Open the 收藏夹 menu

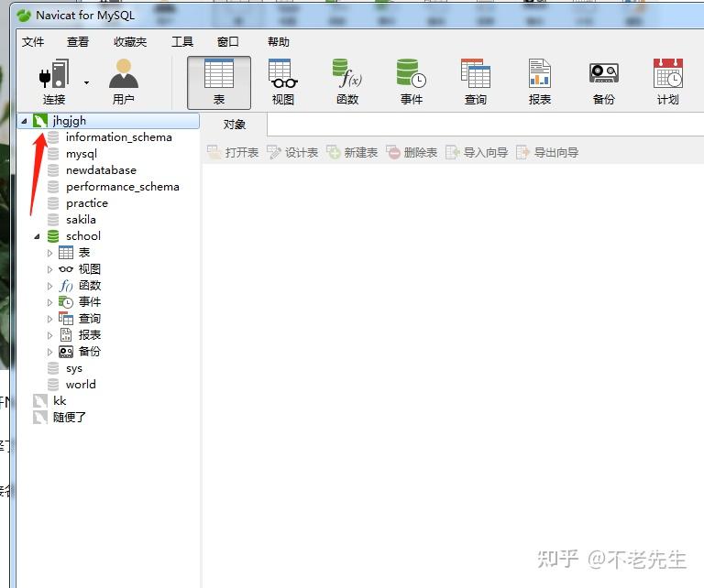[130, 42]
